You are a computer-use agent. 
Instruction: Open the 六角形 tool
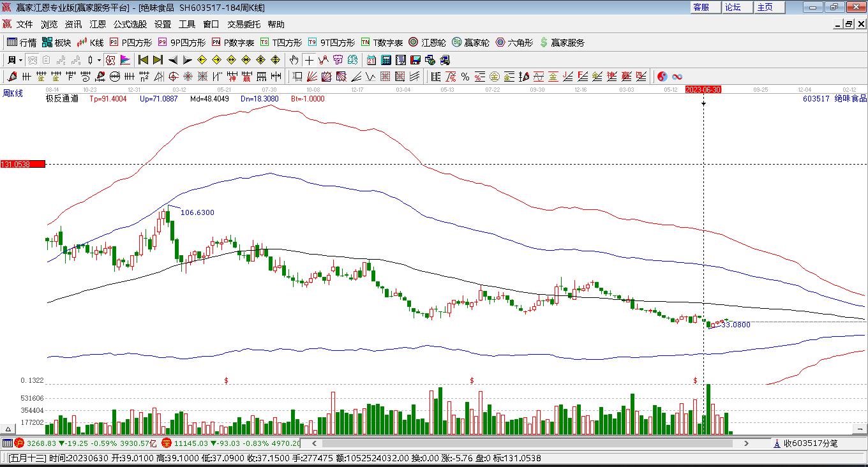[514, 43]
